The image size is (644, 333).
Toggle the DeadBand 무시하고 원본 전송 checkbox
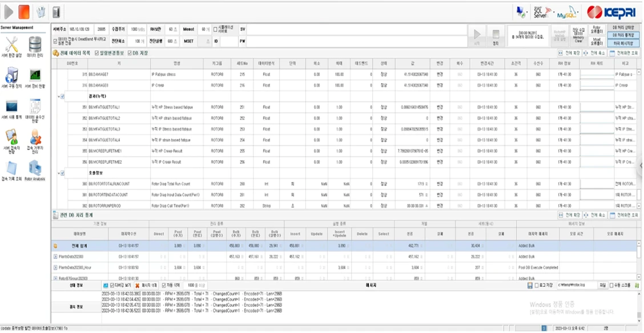point(56,41)
